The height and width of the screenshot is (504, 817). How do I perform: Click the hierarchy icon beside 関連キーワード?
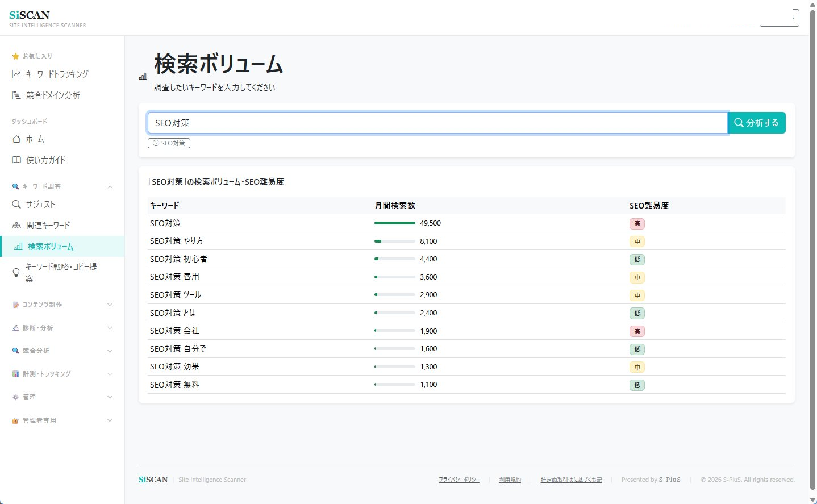(16, 226)
